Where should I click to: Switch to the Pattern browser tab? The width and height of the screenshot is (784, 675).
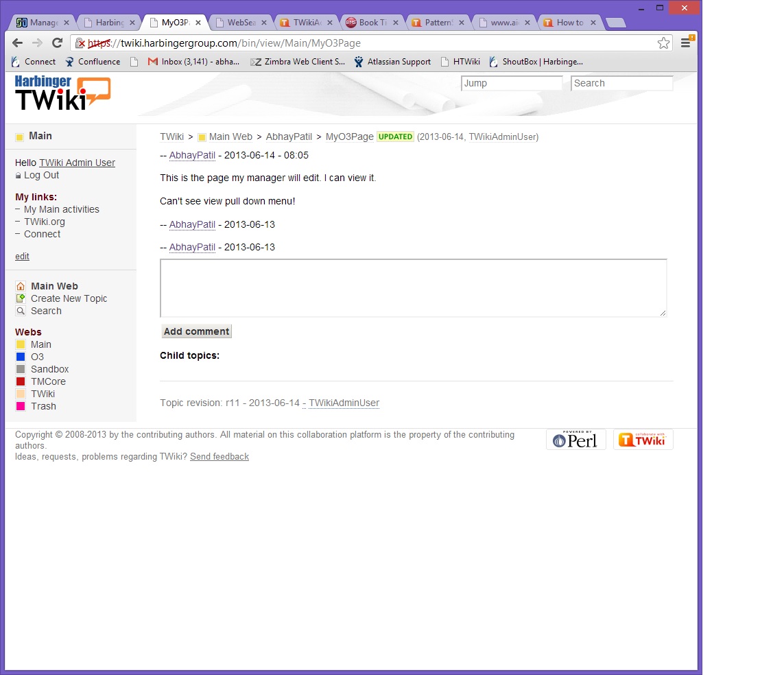(x=436, y=23)
